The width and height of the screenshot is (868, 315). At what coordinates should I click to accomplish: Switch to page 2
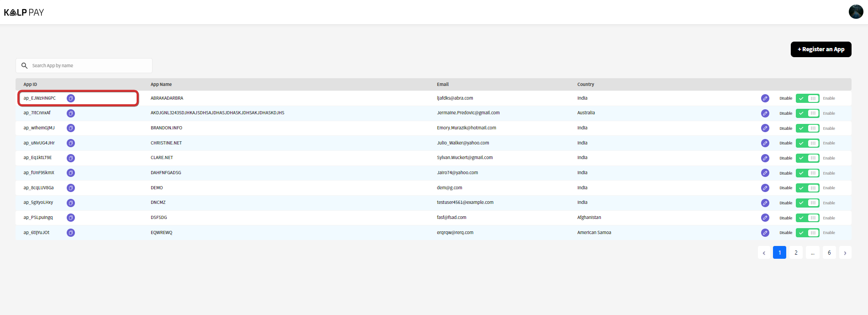point(796,253)
